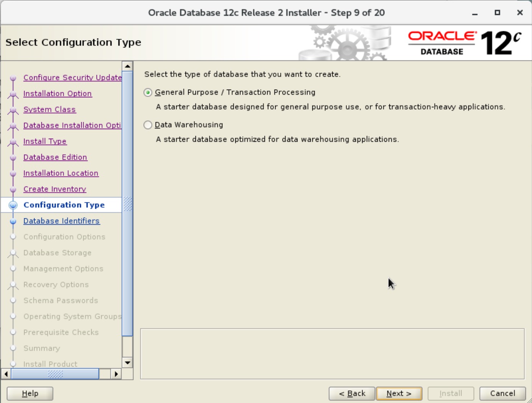Click the left arrow of the horizontal scrollbar
The image size is (532, 403).
[x=6, y=374]
